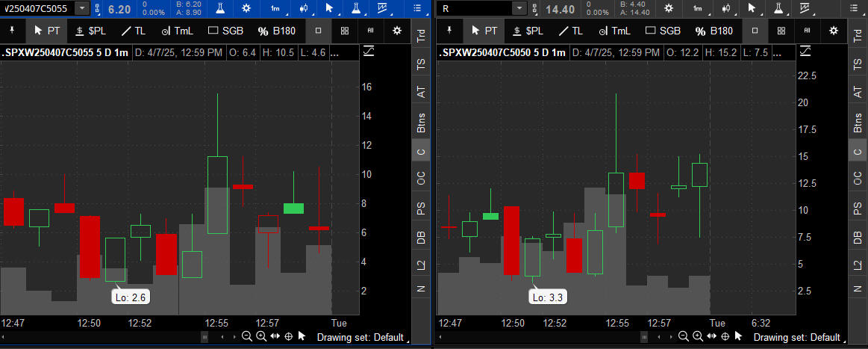
Task: Click right chart symbol link chain icon
Action: click(535, 8)
